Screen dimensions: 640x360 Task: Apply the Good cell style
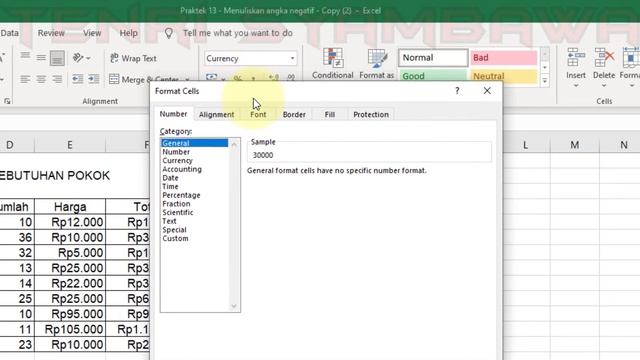coord(433,76)
